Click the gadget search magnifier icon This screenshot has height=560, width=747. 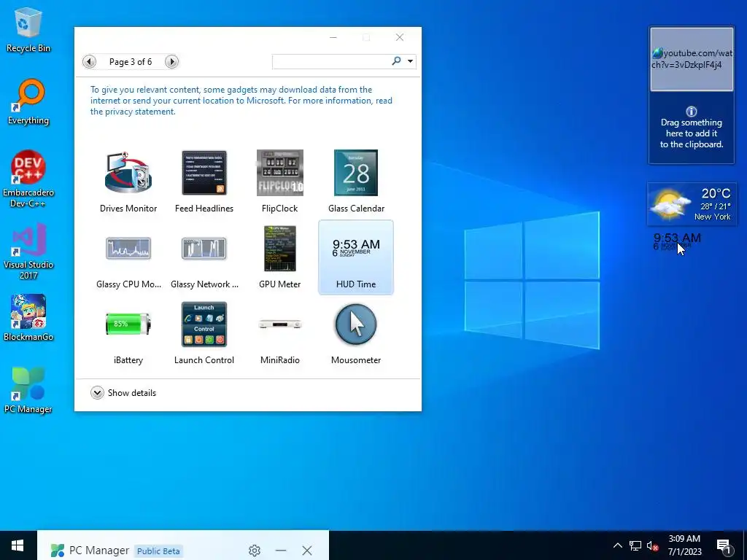click(x=396, y=61)
